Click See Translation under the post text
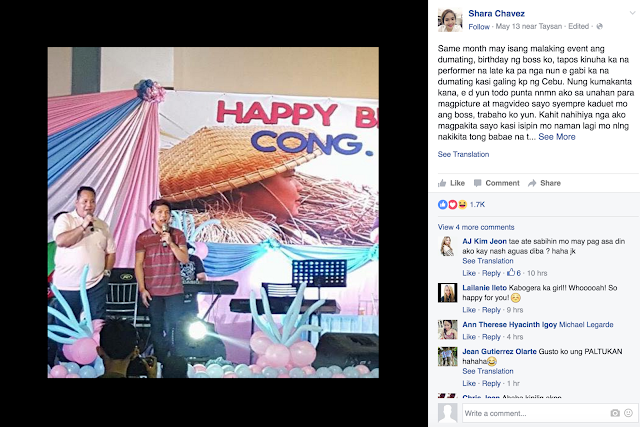 tap(463, 154)
